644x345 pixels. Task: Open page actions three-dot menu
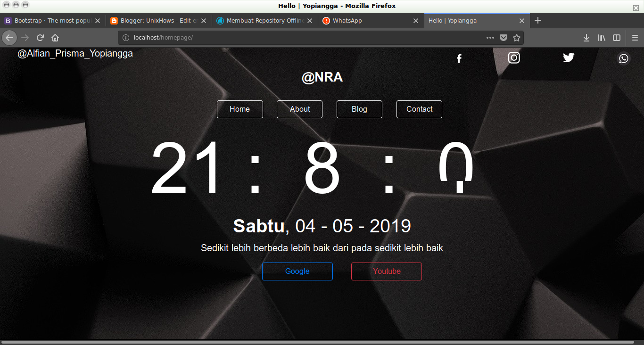[490, 38]
